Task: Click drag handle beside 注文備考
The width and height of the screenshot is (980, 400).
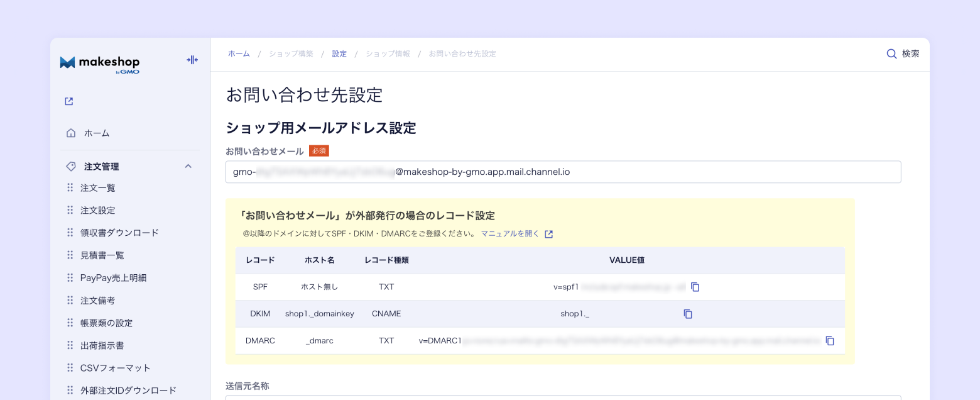Action: click(x=70, y=300)
